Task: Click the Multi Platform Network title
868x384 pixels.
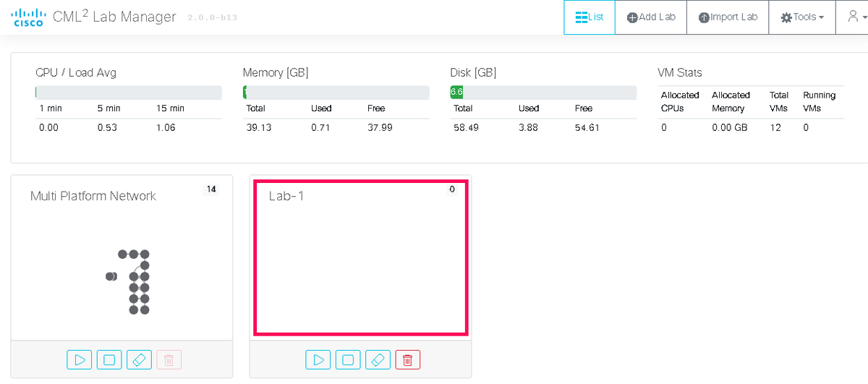Action: [93, 196]
